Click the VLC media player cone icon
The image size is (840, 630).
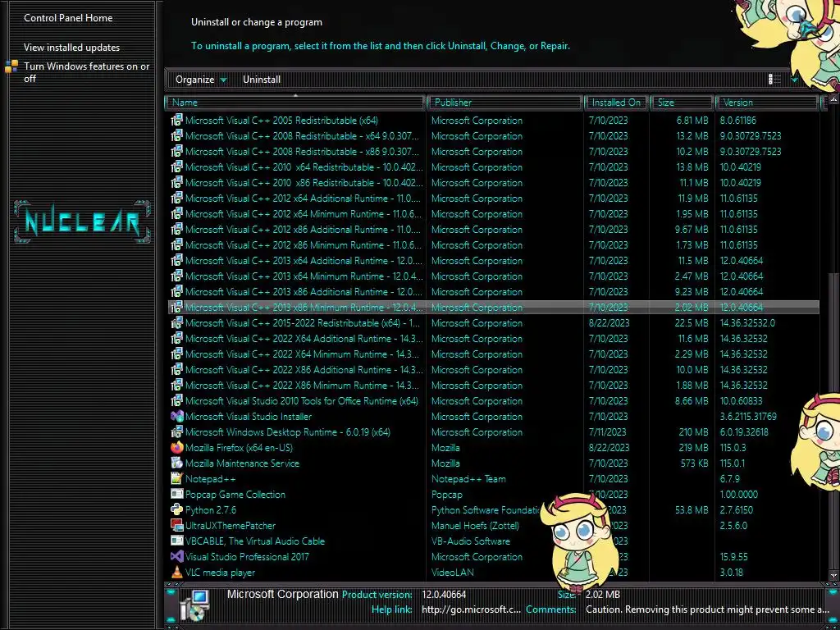coord(177,572)
